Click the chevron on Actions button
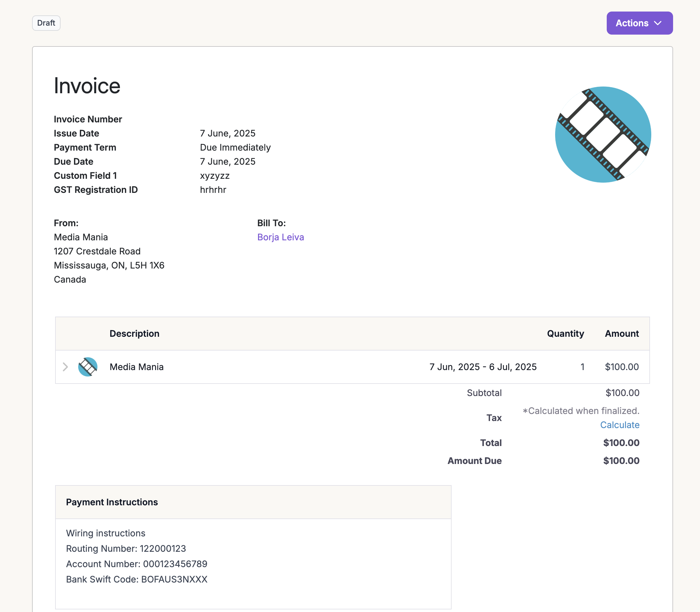This screenshot has height=612, width=700. tap(658, 23)
